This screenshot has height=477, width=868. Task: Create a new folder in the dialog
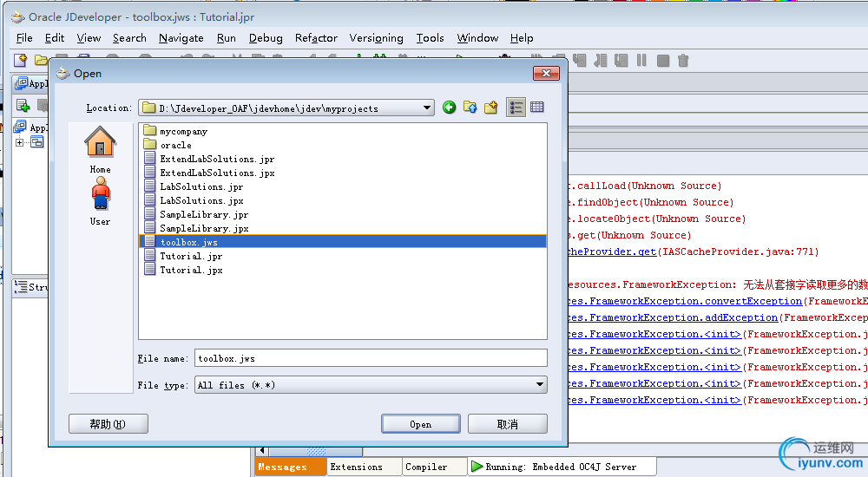click(x=491, y=108)
